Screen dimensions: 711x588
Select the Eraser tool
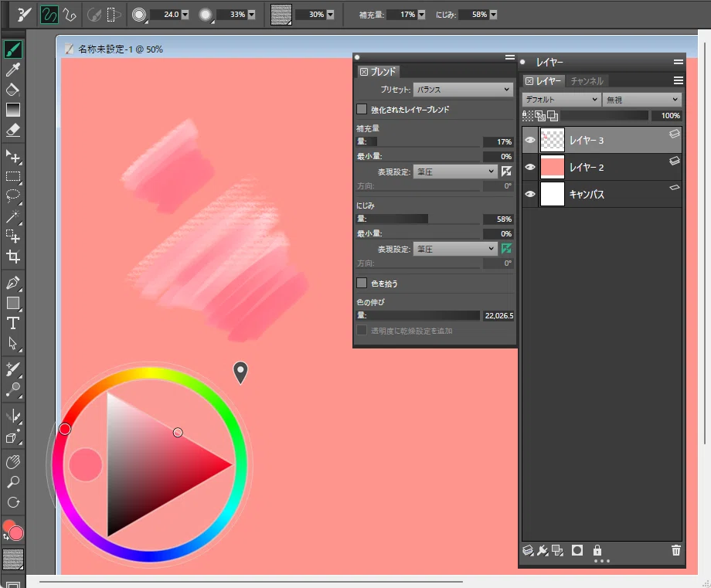pos(12,130)
